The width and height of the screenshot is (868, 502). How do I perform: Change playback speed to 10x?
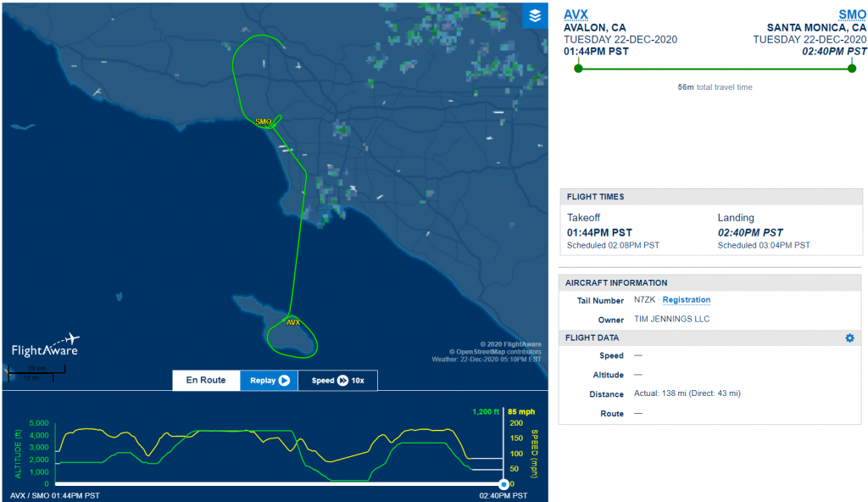(337, 381)
